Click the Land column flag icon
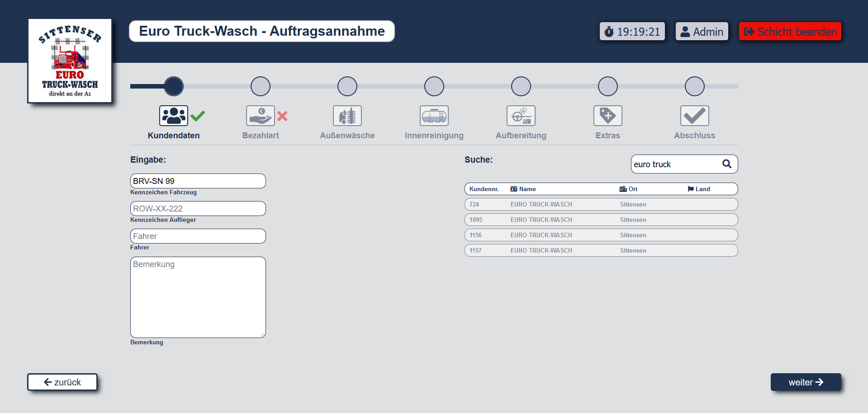This screenshot has width=868, height=413. coord(691,189)
